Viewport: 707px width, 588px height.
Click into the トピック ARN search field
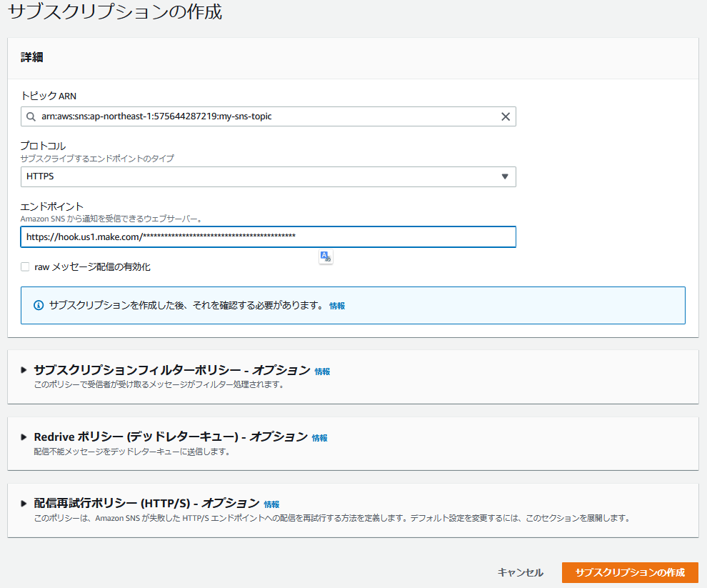tap(269, 116)
